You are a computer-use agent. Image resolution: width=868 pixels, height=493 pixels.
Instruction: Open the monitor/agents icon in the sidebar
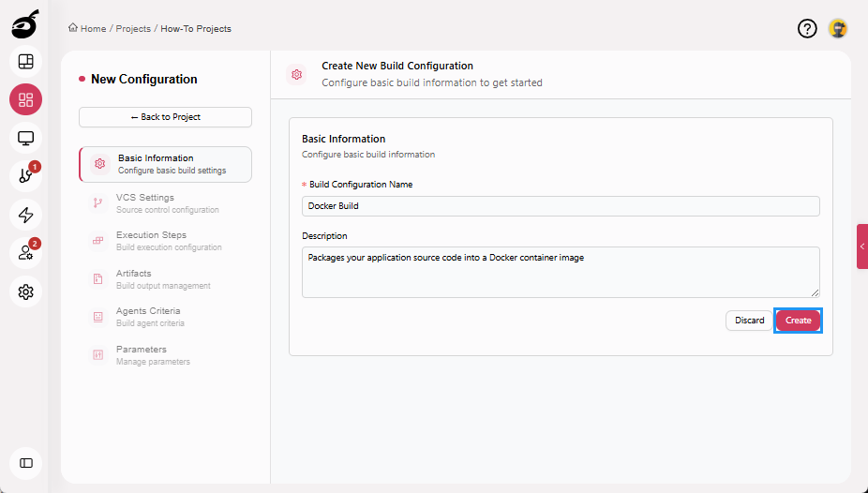click(25, 138)
